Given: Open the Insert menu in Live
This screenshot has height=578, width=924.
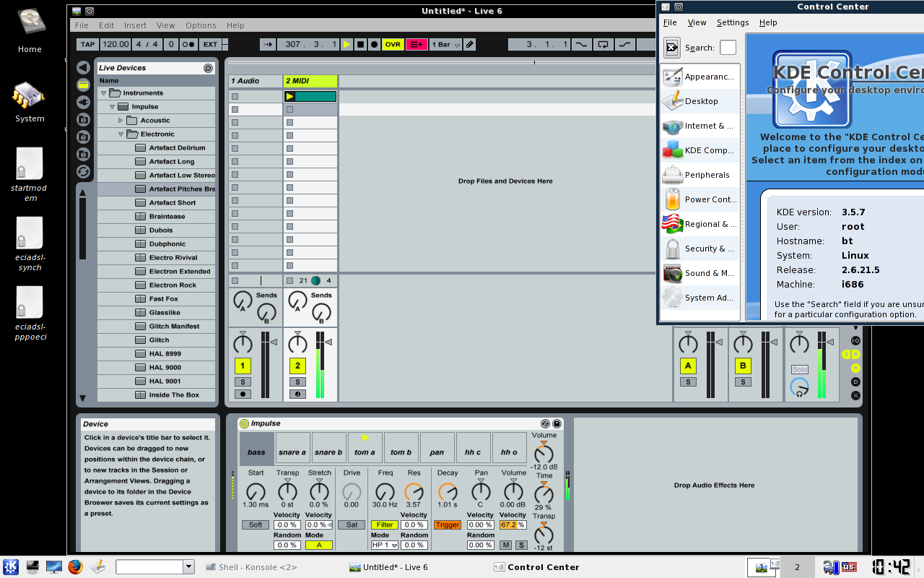Looking at the screenshot, I should pyautogui.click(x=135, y=25).
